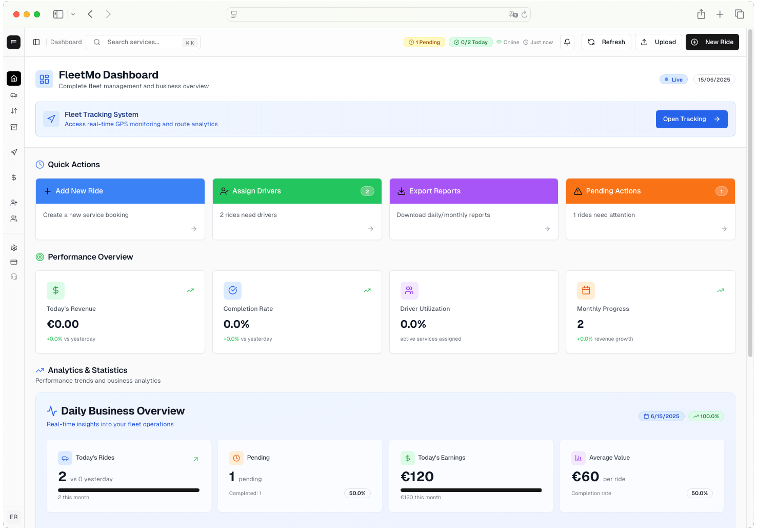The height and width of the screenshot is (532, 757).
Task: Click the 1 Pending status badge
Action: 424,42
